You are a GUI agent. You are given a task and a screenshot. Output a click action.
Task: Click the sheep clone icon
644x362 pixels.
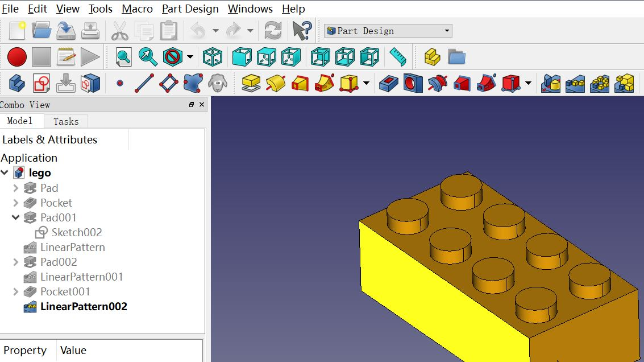(218, 84)
